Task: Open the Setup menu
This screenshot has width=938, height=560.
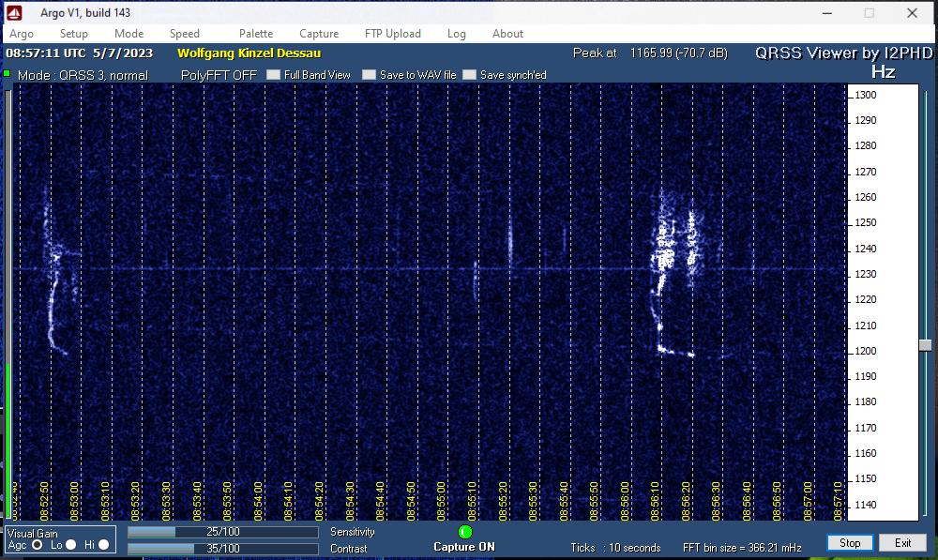Action: pos(73,34)
